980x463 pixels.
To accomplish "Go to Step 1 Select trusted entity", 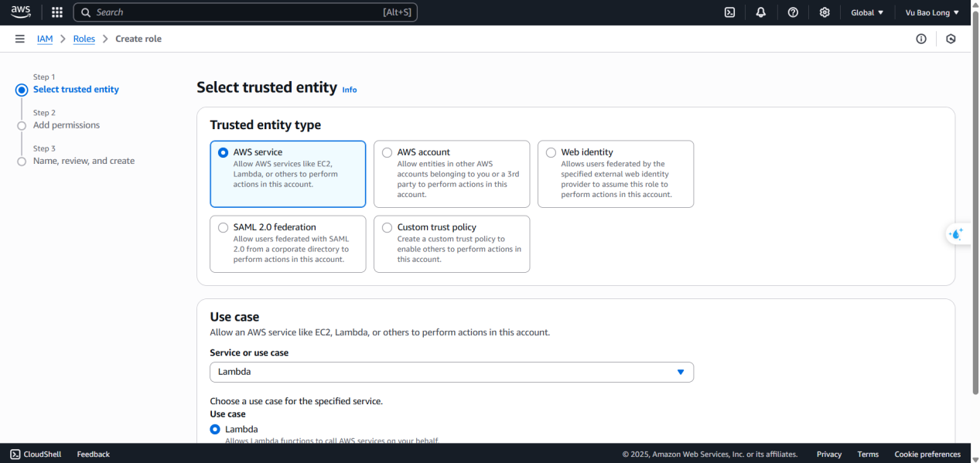I will [76, 90].
